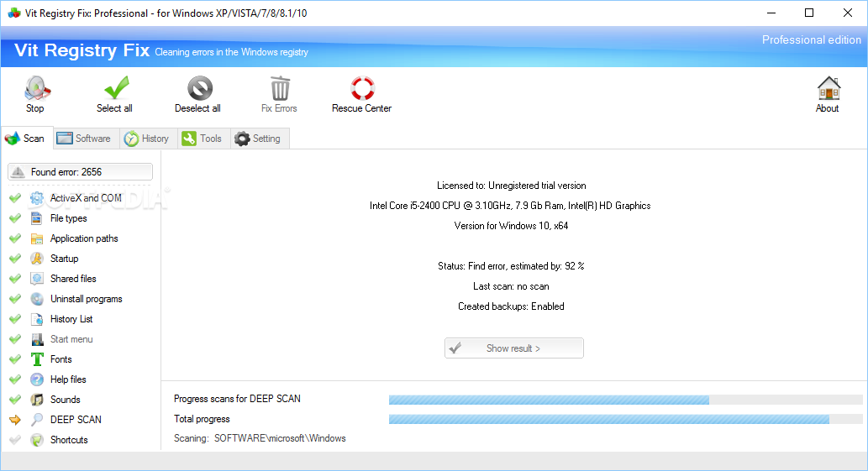Image resolution: width=868 pixels, height=471 pixels.
Task: Click the Total progress bar
Action: coord(625,420)
